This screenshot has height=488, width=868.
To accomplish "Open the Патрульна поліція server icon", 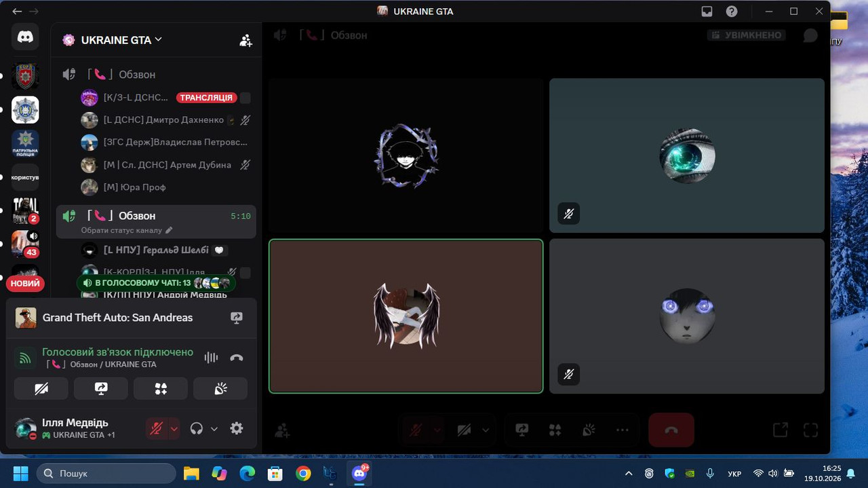I will pyautogui.click(x=25, y=143).
